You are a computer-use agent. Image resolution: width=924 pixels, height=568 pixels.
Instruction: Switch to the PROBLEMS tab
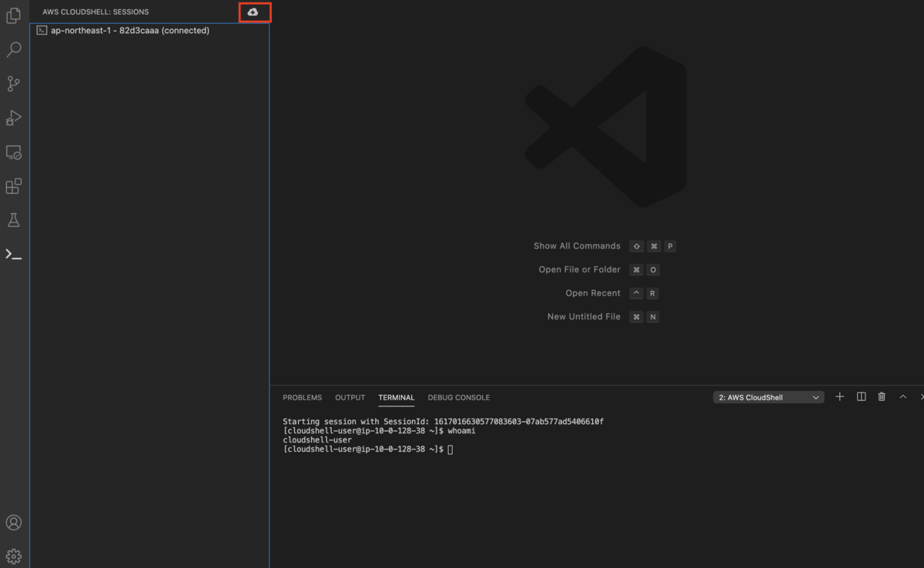(302, 398)
